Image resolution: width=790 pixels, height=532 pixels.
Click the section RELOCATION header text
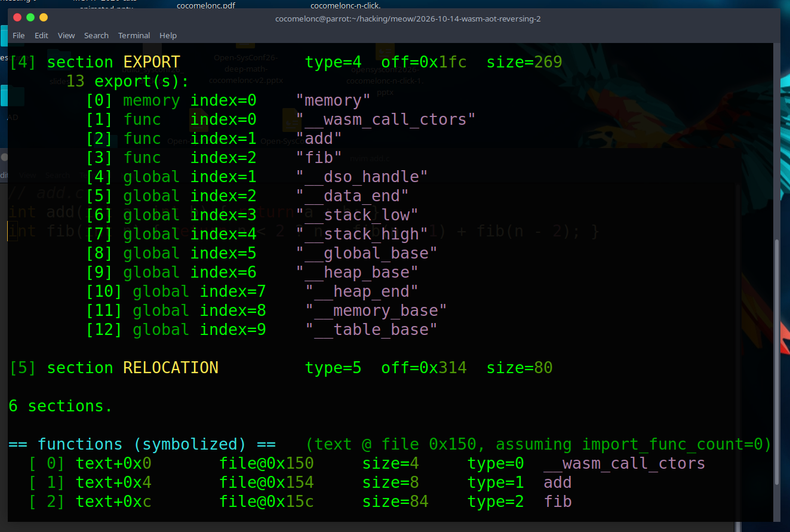coord(133,368)
